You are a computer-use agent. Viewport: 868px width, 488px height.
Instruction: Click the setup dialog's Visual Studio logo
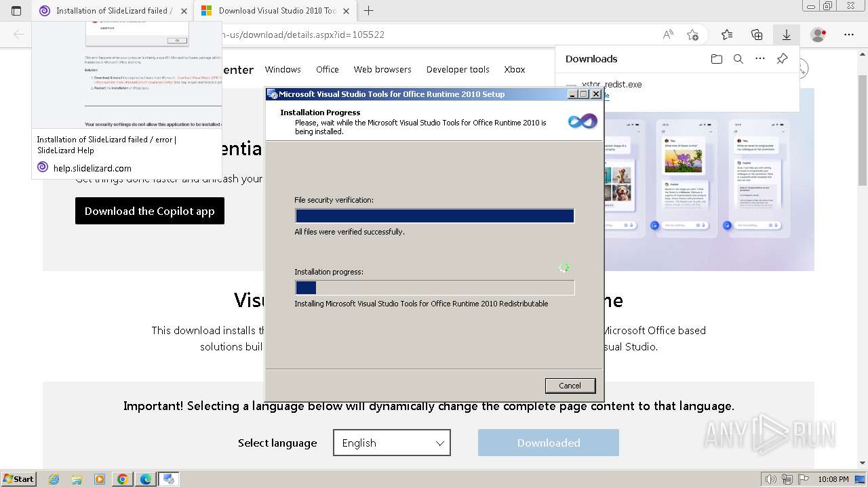tap(583, 121)
